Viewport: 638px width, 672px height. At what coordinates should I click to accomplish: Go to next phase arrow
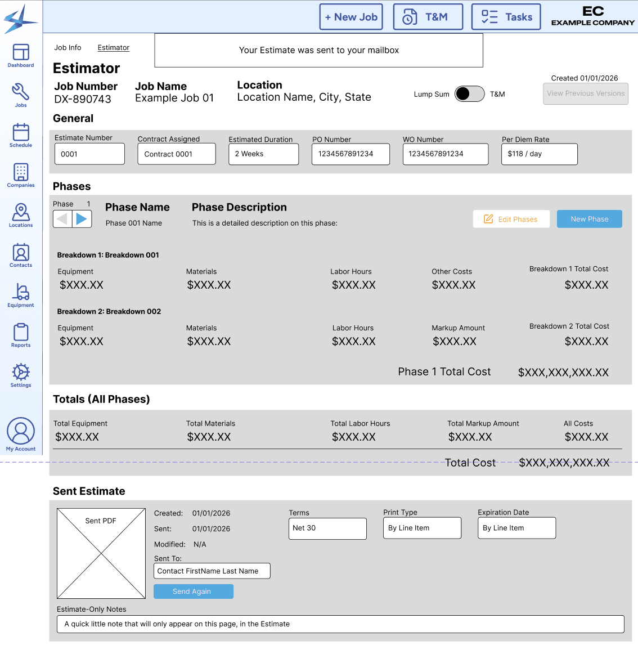82,219
